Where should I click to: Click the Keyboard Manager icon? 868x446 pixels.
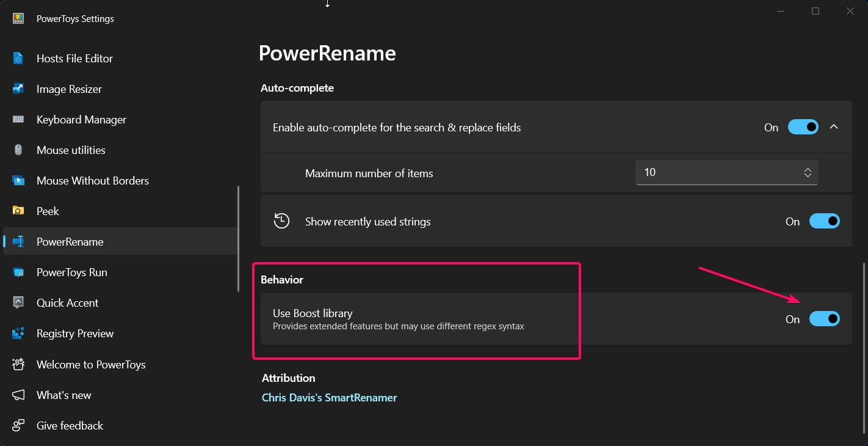click(x=18, y=120)
